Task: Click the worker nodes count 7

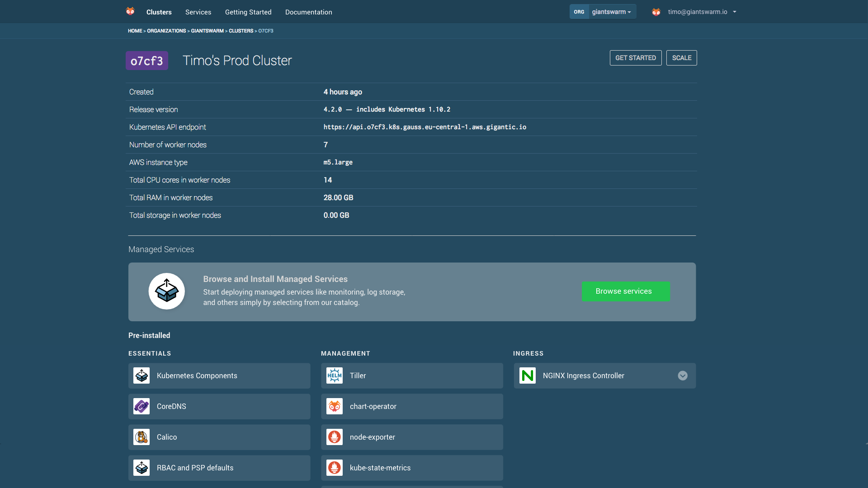Action: tap(325, 145)
